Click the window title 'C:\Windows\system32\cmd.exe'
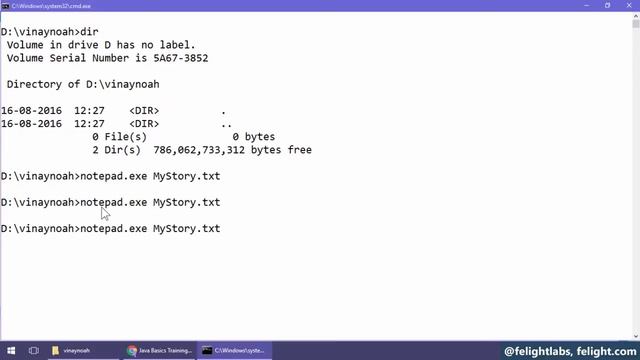 tap(51, 6)
